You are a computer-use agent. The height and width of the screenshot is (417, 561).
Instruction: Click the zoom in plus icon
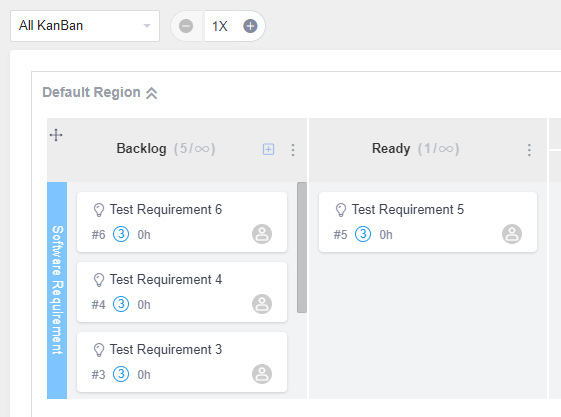coord(250,26)
